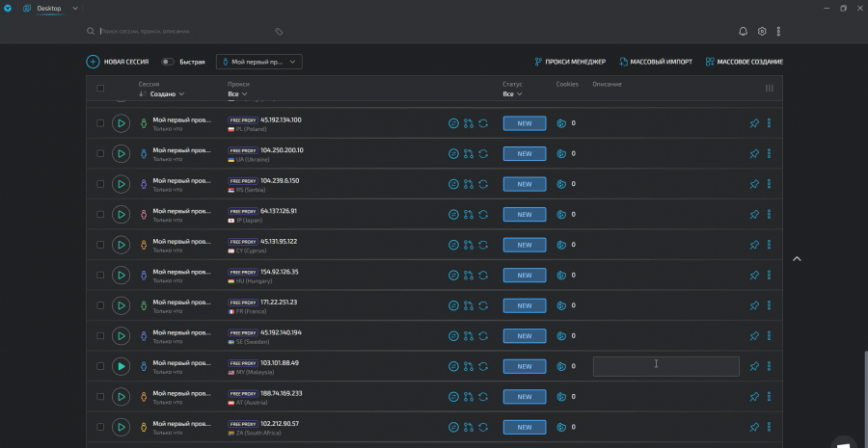
Task: Tick the checkbox for the Poland session
Action: 100,123
